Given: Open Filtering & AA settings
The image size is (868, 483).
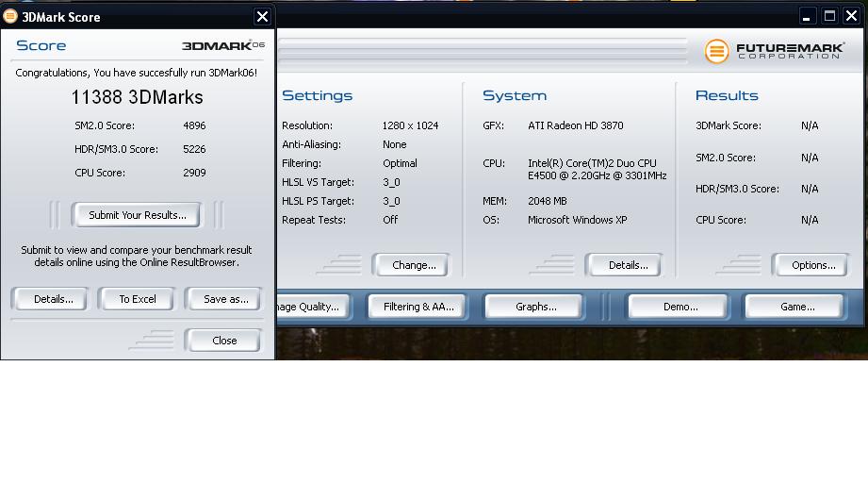Looking at the screenshot, I should (x=418, y=307).
